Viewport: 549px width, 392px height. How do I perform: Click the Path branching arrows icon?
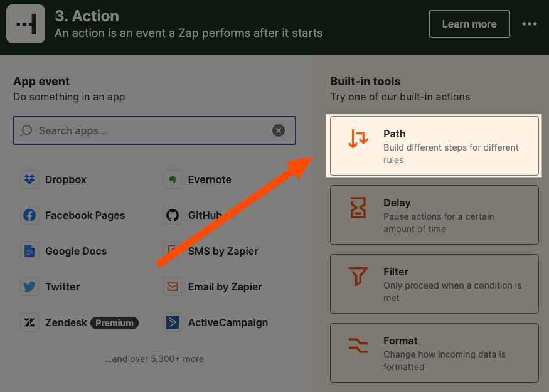358,138
